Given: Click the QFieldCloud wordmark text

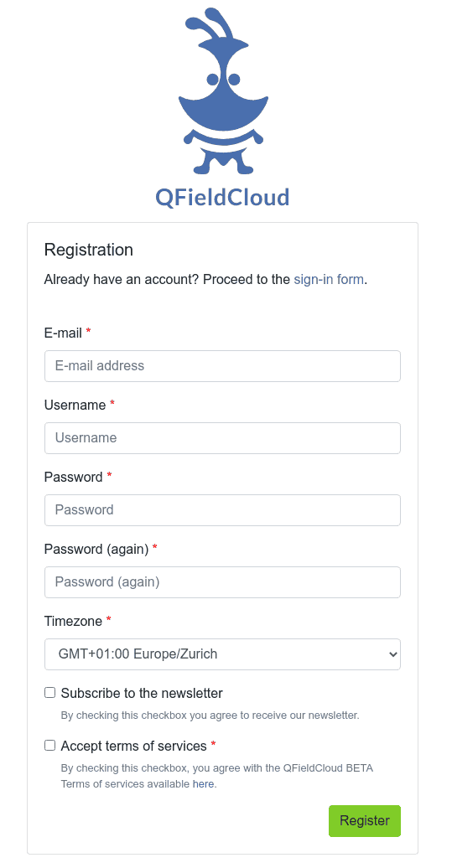Looking at the screenshot, I should [222, 197].
